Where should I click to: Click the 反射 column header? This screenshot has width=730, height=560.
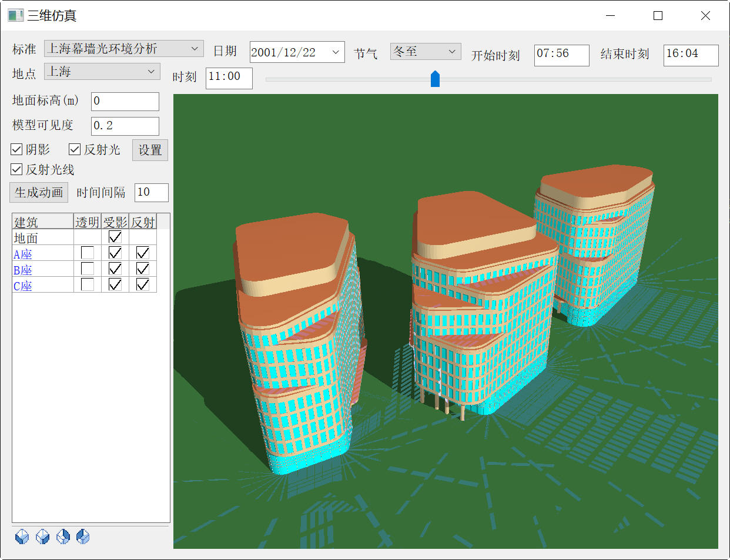click(143, 222)
